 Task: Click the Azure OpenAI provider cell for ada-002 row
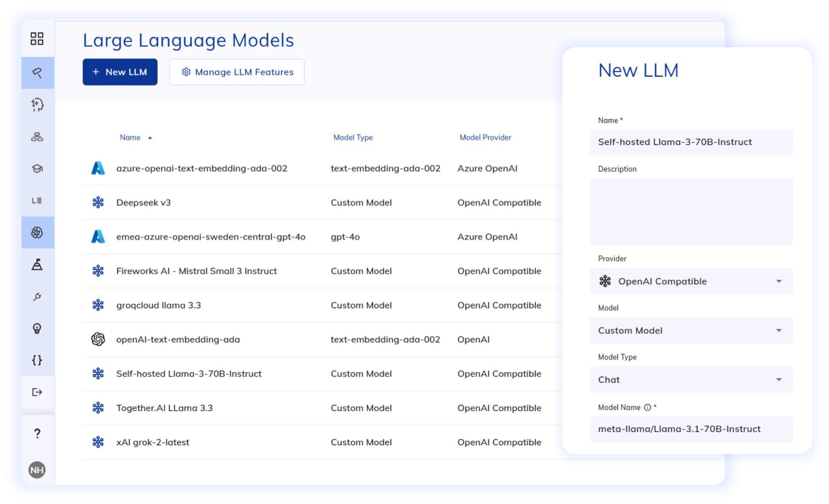click(487, 168)
